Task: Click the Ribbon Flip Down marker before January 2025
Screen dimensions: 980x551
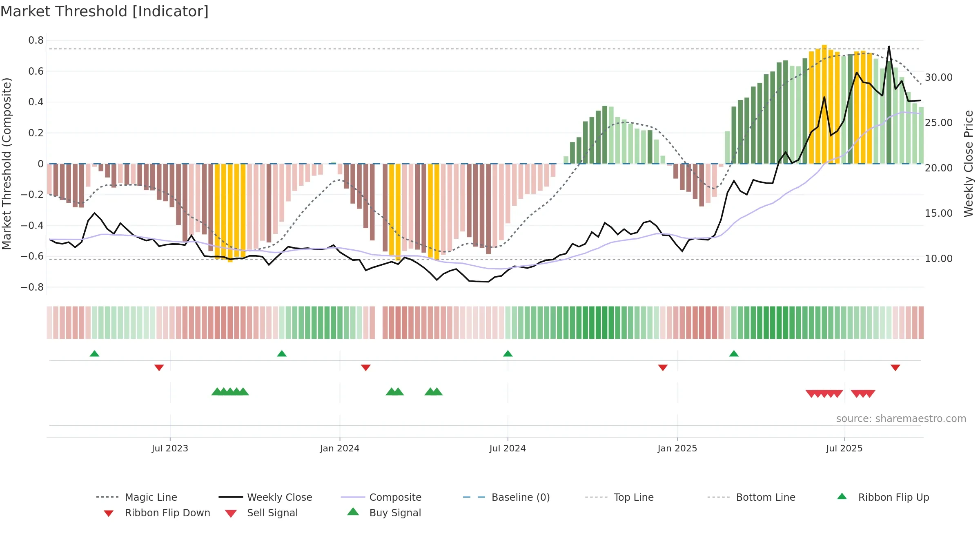Action: (663, 368)
